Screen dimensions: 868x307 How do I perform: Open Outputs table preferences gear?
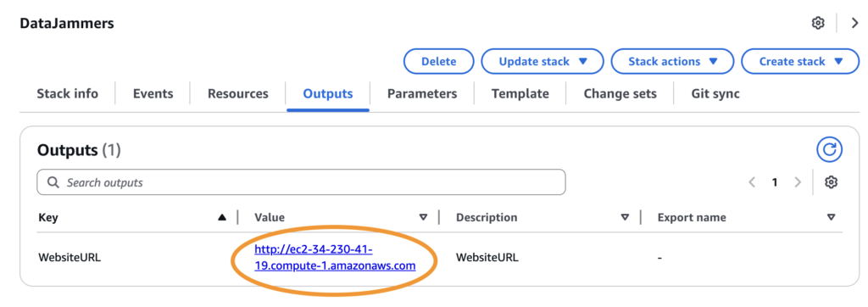pos(831,181)
